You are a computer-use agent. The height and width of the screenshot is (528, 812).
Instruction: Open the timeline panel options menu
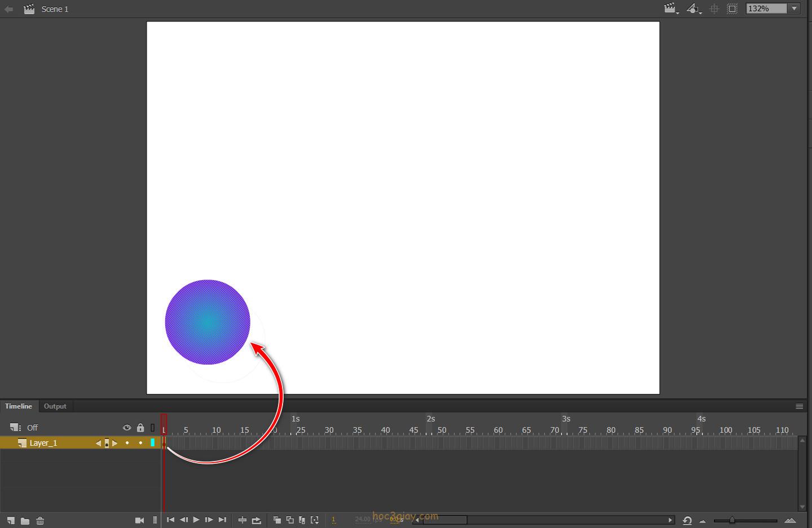(799, 406)
